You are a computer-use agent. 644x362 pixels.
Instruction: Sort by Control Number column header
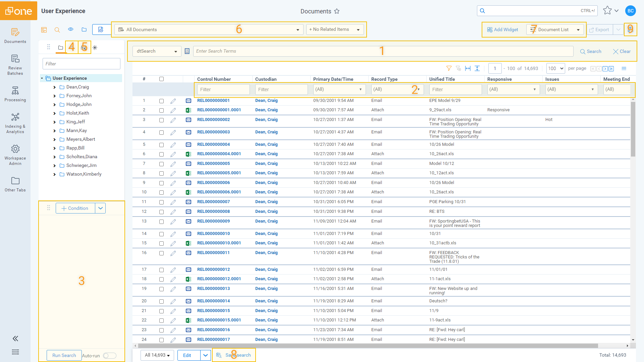[x=214, y=79]
